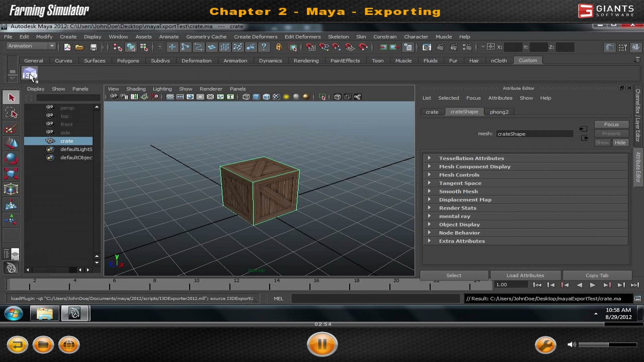
Task: Activate the Paint Selection tool
Action: [x=11, y=128]
